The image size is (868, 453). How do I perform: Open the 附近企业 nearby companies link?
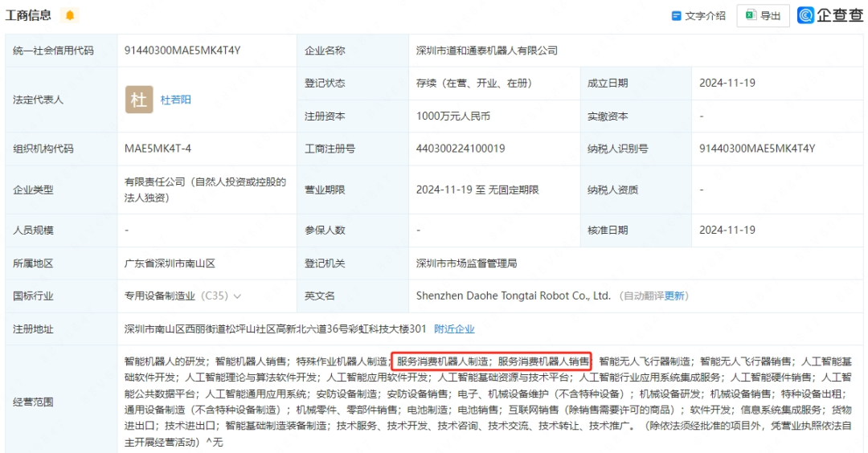click(454, 329)
